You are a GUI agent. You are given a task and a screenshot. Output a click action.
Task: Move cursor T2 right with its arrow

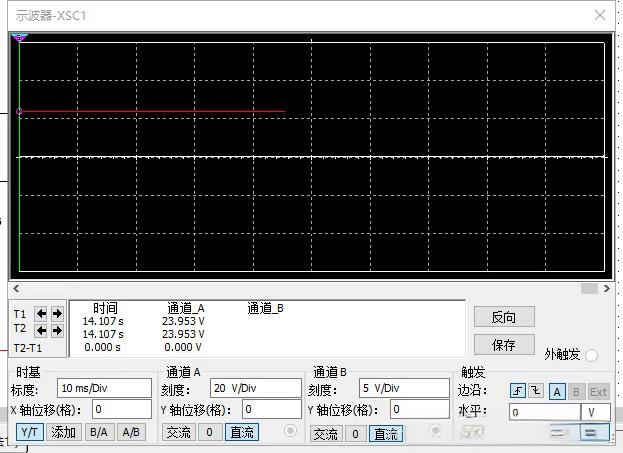tap(57, 330)
